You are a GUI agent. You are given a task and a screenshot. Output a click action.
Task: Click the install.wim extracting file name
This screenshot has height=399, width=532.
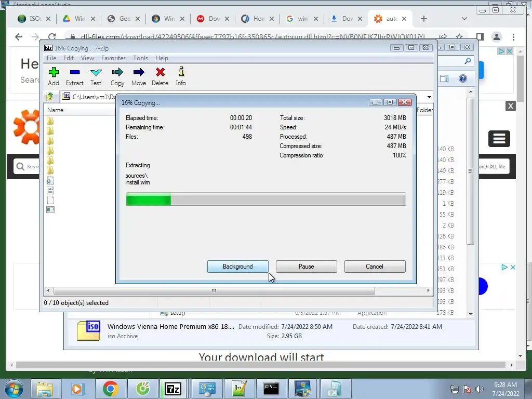point(137,182)
